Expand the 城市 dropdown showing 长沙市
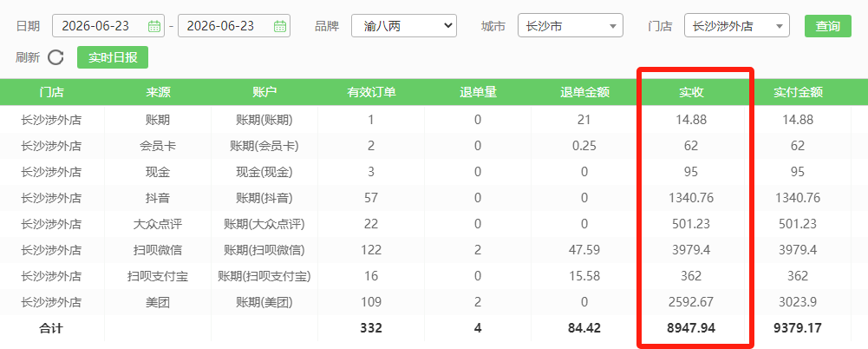This screenshot has height=349, width=868. click(x=571, y=26)
